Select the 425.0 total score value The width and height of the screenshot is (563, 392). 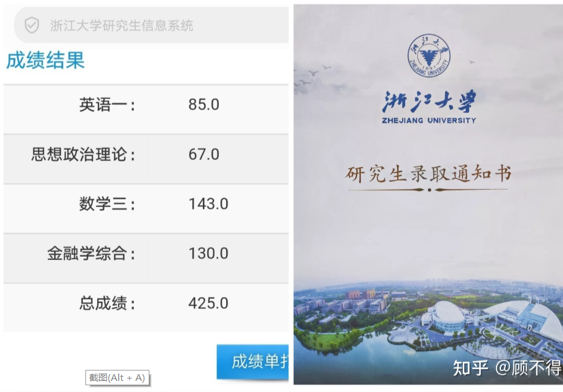click(208, 304)
